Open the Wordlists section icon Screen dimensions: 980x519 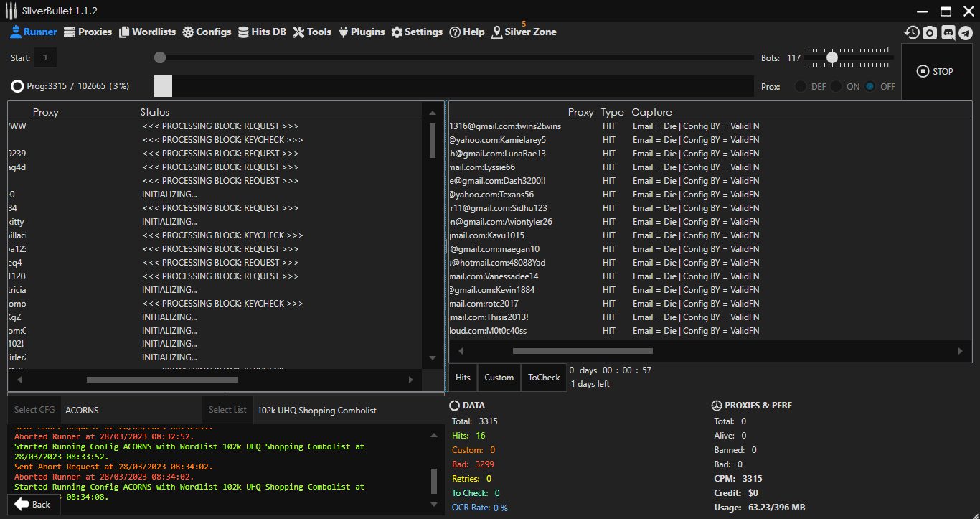point(124,32)
